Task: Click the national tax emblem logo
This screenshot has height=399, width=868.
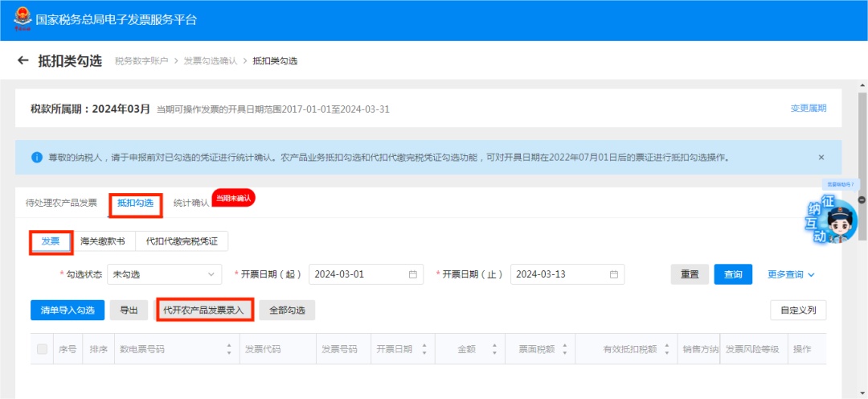Action: pyautogui.click(x=23, y=19)
